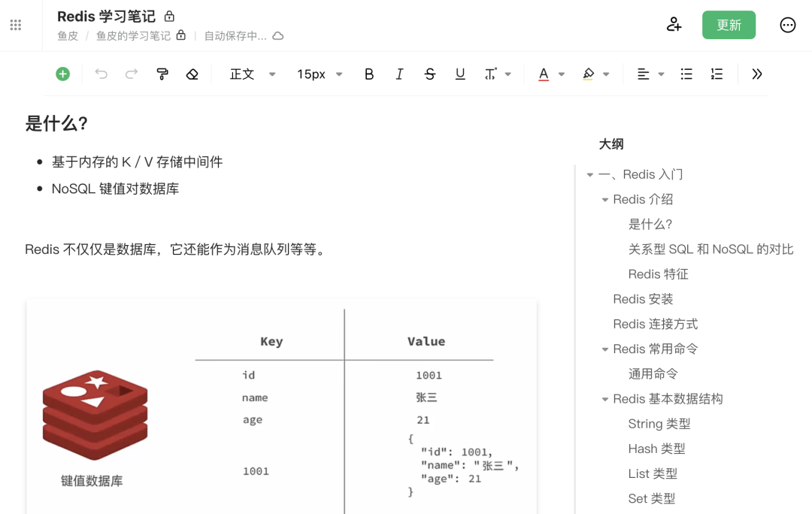Insert a numbered list

click(717, 74)
